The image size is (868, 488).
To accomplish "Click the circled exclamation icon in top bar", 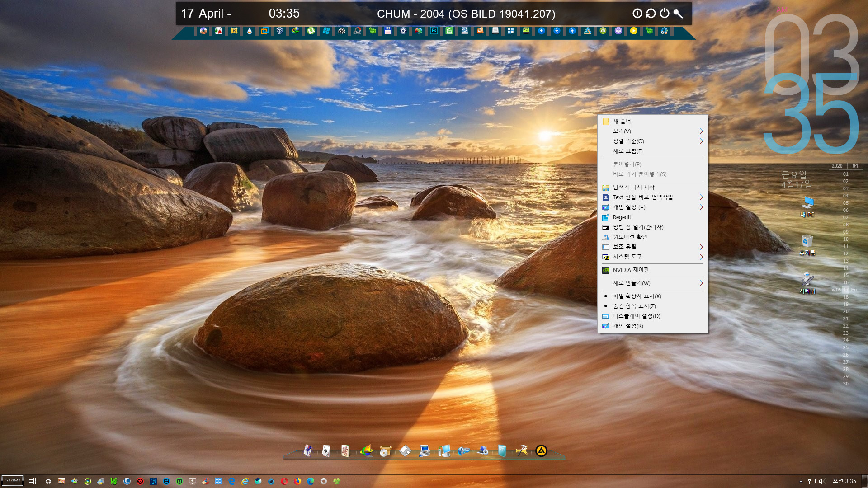I will 637,14.
